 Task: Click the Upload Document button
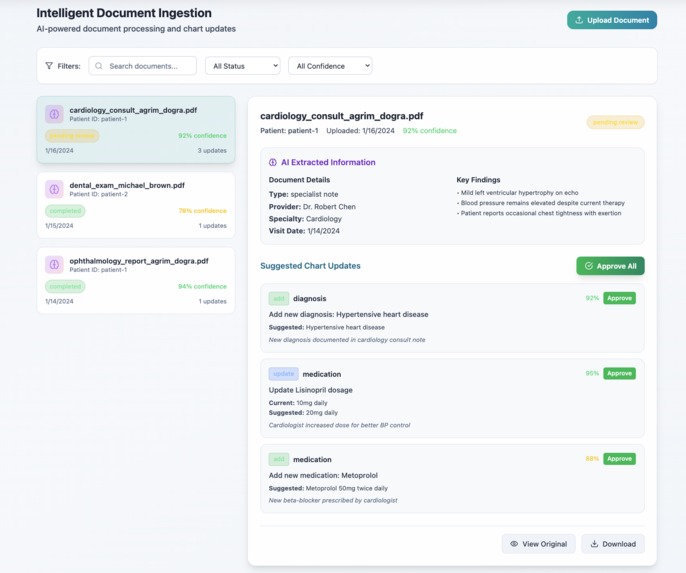pyautogui.click(x=612, y=20)
